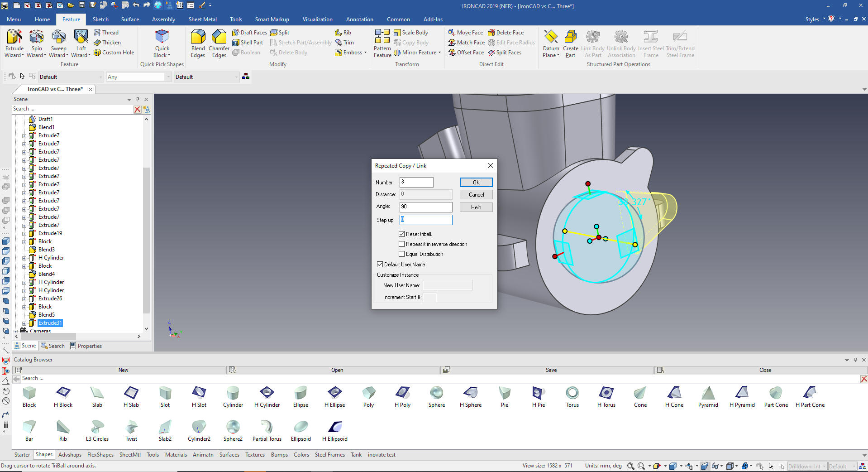The image size is (868, 472).
Task: Select the Spin Wizard tool
Action: pos(37,37)
